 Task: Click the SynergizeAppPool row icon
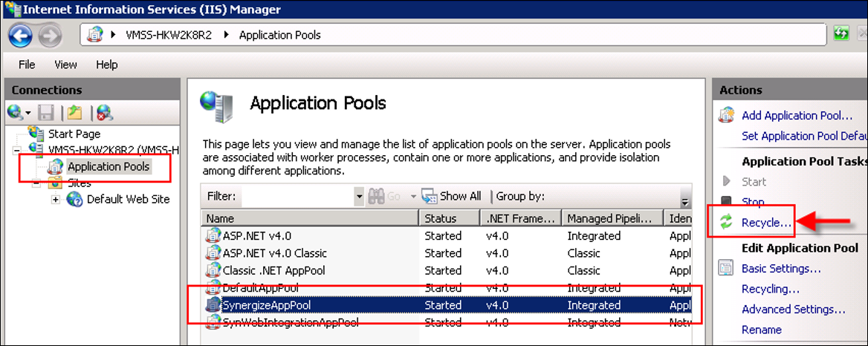(x=213, y=305)
